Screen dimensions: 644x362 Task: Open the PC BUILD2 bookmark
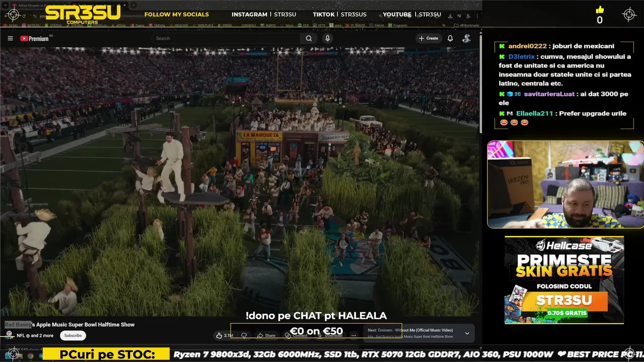[355, 25]
